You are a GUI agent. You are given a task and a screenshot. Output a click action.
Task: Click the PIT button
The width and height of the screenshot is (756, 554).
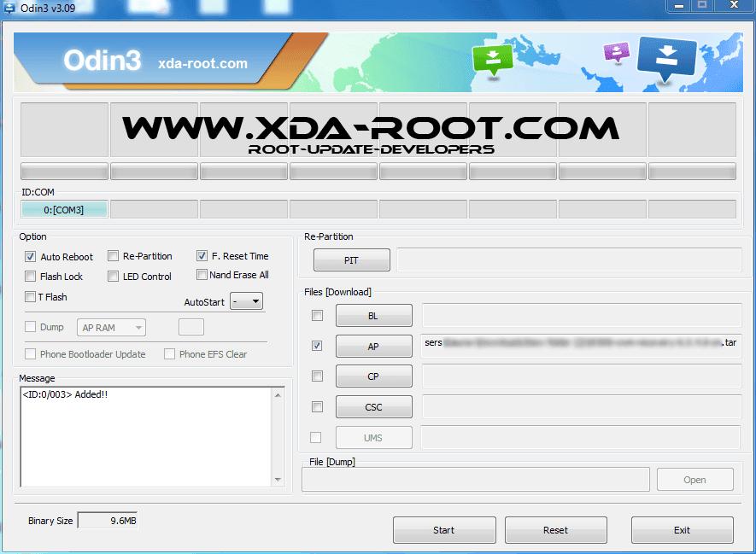[351, 260]
